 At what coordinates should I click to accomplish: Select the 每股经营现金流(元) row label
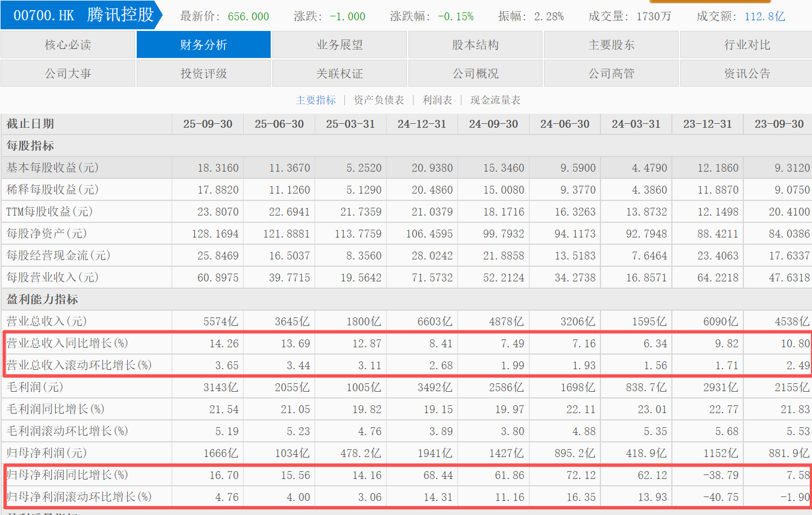59,256
